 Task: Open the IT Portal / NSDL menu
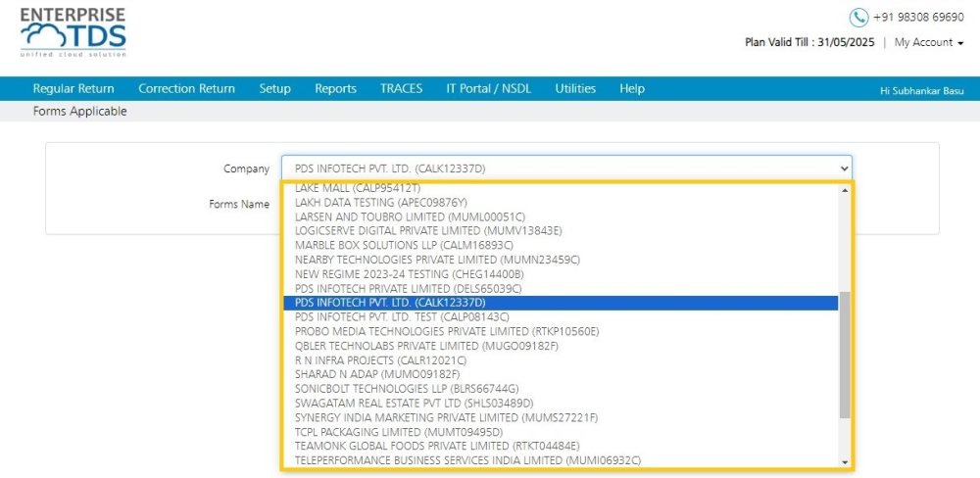[x=489, y=89]
